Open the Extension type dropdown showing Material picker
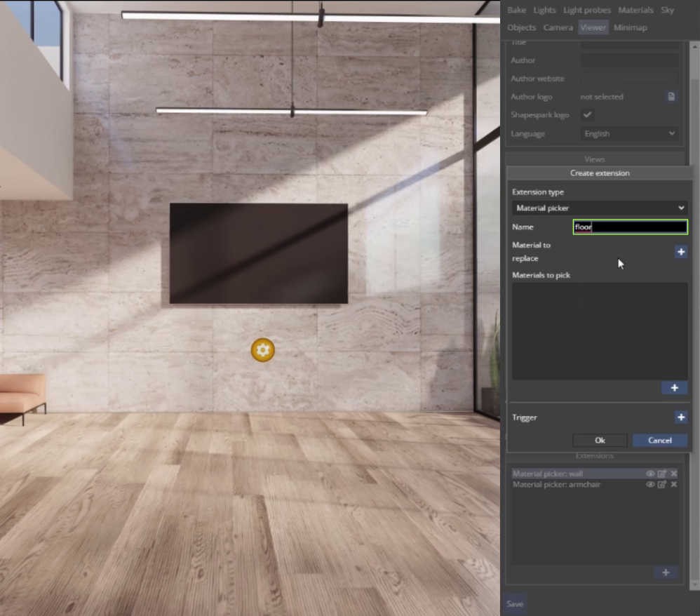The height and width of the screenshot is (616, 700). (x=600, y=208)
